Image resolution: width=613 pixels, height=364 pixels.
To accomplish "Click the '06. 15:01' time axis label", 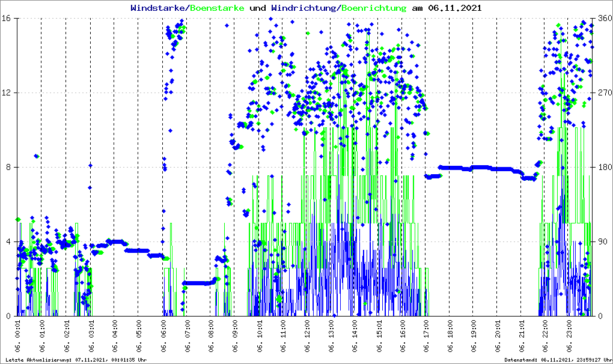I will [x=379, y=336].
